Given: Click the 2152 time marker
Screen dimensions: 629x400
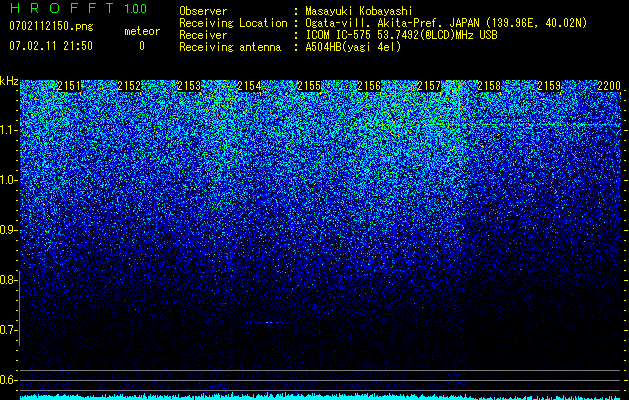Looking at the screenshot, I should coord(129,86).
